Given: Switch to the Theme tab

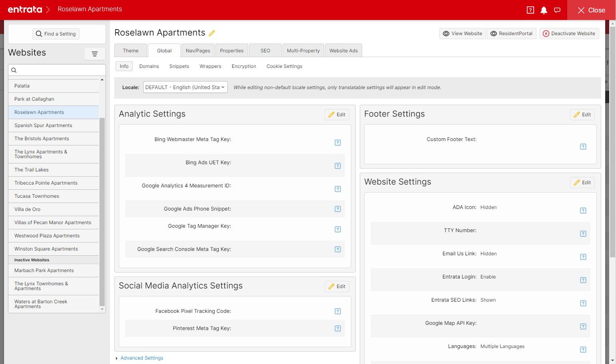Looking at the screenshot, I should pos(131,51).
